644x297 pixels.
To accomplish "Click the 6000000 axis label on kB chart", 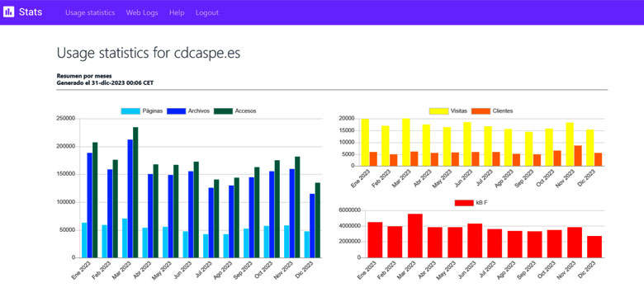I will [350, 210].
